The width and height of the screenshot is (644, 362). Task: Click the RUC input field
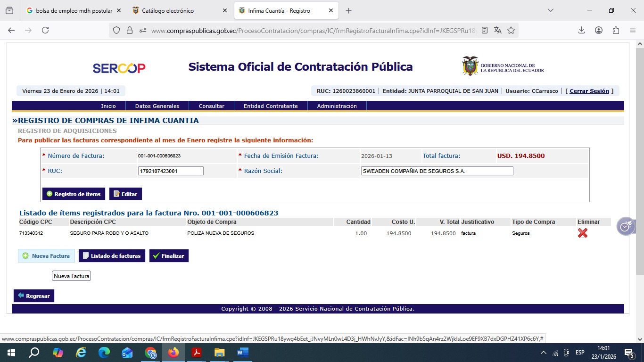(170, 171)
